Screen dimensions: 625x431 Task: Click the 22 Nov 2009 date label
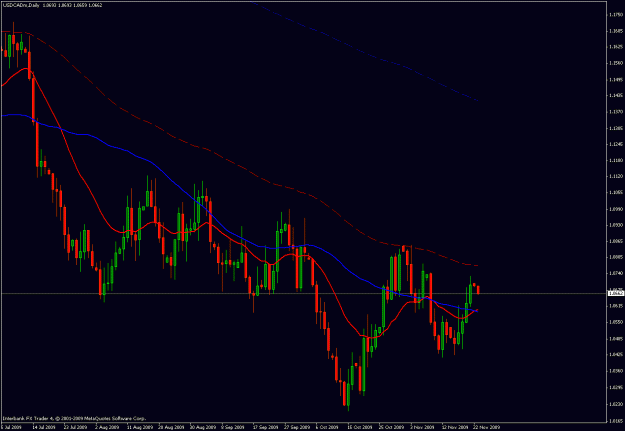click(485, 427)
